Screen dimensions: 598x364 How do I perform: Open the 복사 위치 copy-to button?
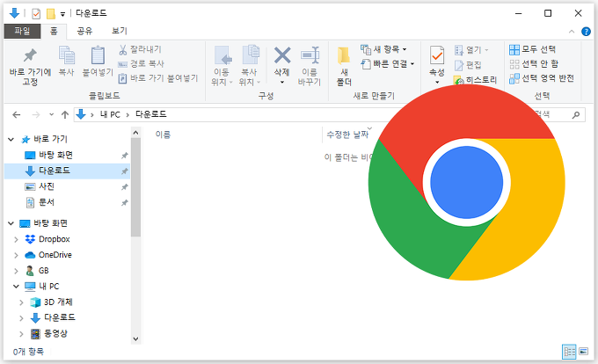click(x=250, y=66)
